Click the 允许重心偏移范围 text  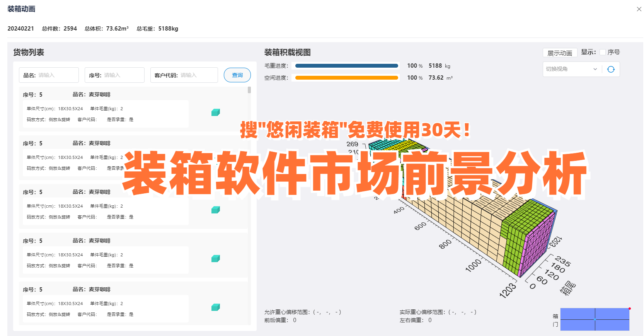click(x=303, y=312)
